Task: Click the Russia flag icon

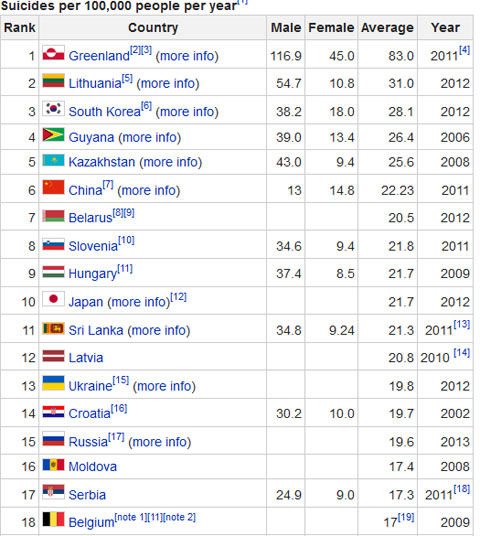Action: coord(53,439)
